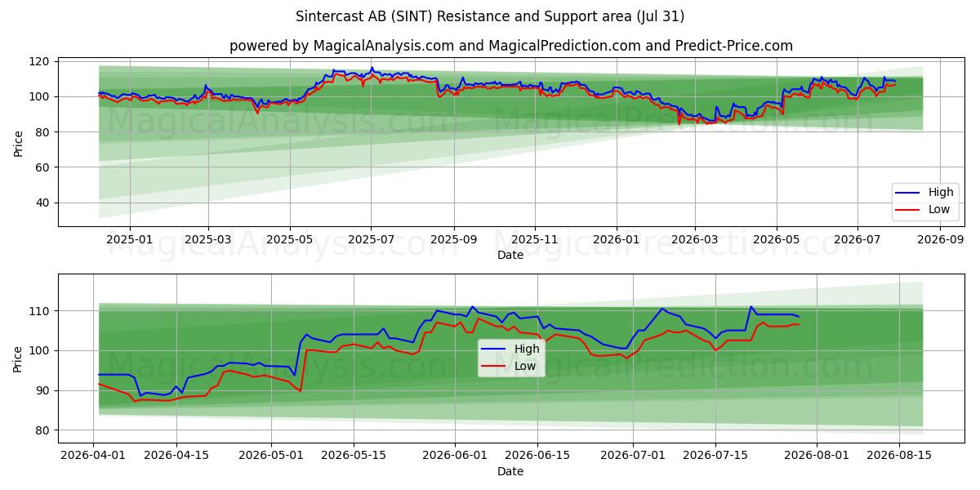980x490 pixels.
Task: Click the '2026-01' date tick on upper chart
Action: coord(616,239)
